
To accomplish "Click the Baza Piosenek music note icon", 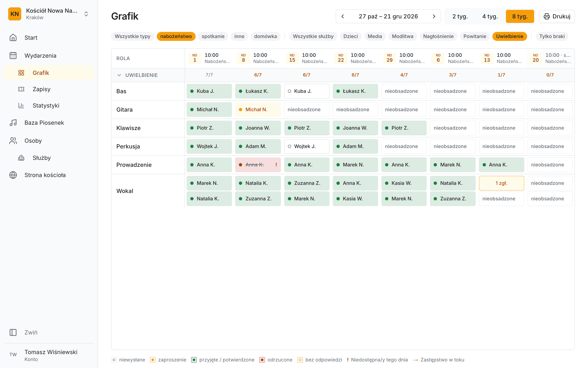I will [13, 123].
